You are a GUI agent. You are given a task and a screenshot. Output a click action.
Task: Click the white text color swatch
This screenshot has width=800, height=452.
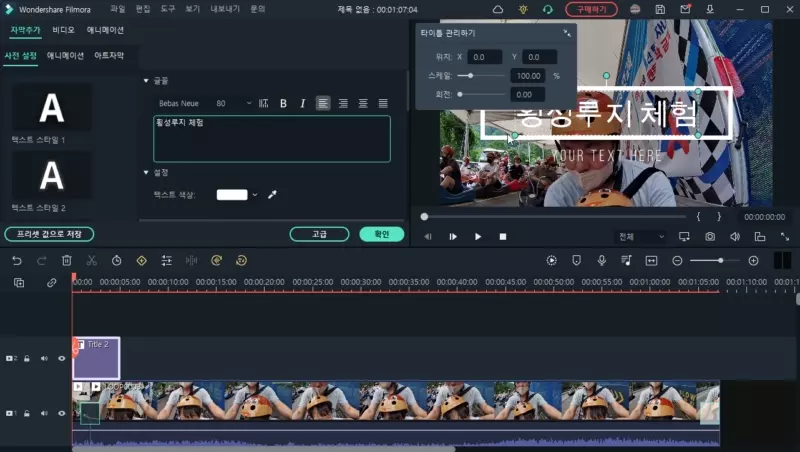click(x=232, y=194)
